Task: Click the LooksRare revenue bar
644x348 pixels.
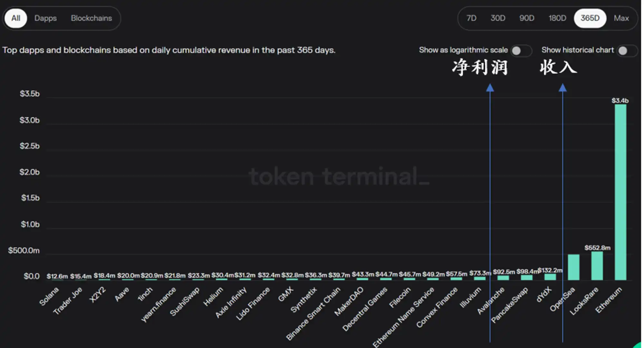Action: [597, 266]
